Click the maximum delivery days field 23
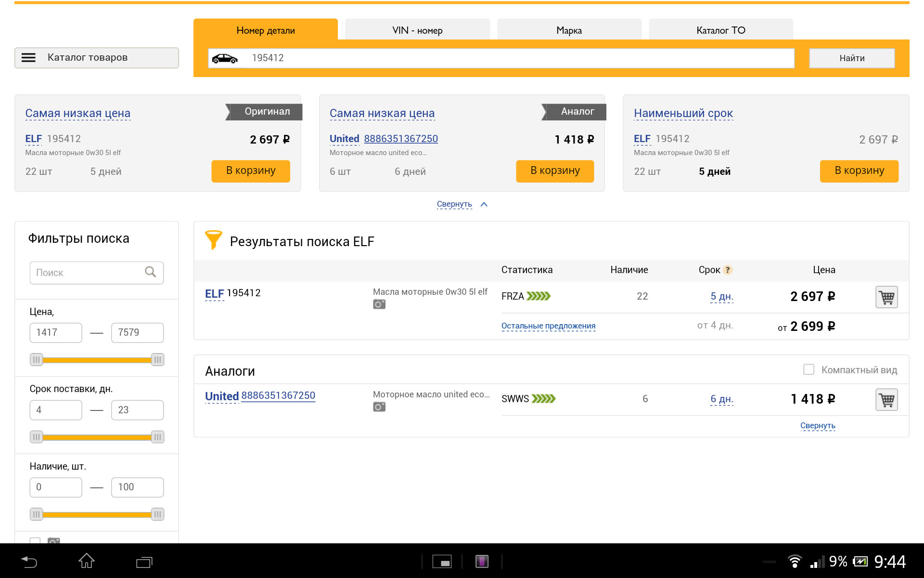This screenshot has height=578, width=924. coord(137,410)
